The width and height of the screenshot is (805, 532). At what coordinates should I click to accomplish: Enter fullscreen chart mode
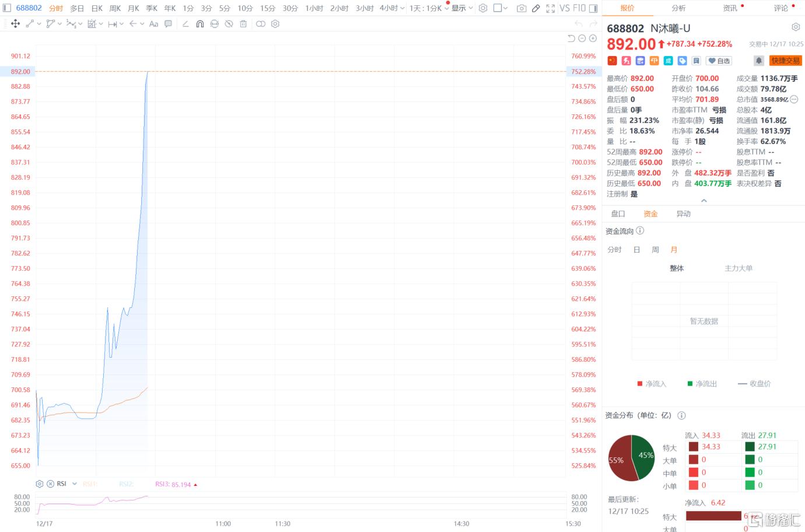point(550,8)
